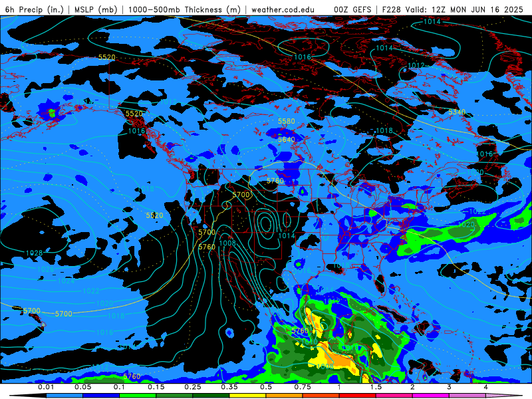Click the 0.25 tick label on the legend
The height and width of the screenshot is (399, 532).
tap(193, 387)
